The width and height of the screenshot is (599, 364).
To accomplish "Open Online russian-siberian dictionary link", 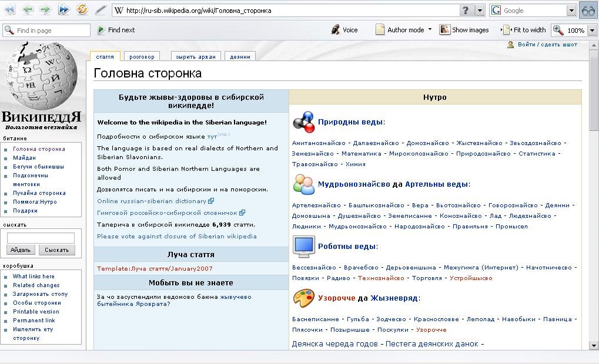I will pyautogui.click(x=152, y=201).
